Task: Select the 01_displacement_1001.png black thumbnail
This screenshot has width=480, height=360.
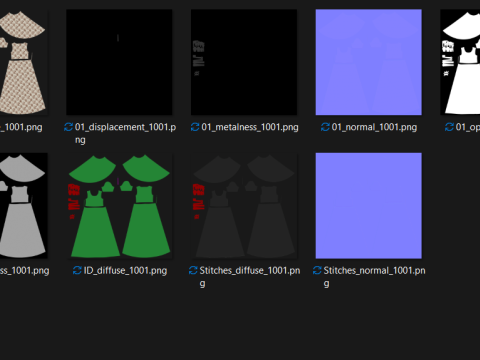Action: click(x=119, y=62)
